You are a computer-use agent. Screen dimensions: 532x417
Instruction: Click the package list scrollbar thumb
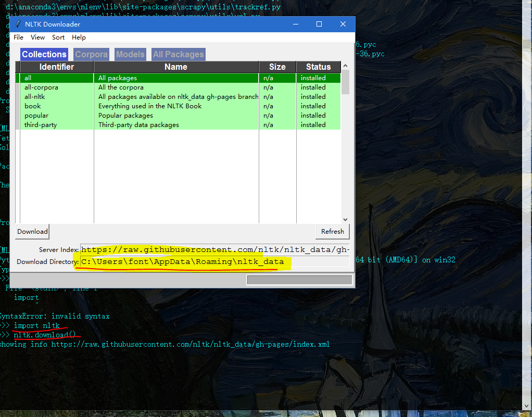(x=346, y=82)
